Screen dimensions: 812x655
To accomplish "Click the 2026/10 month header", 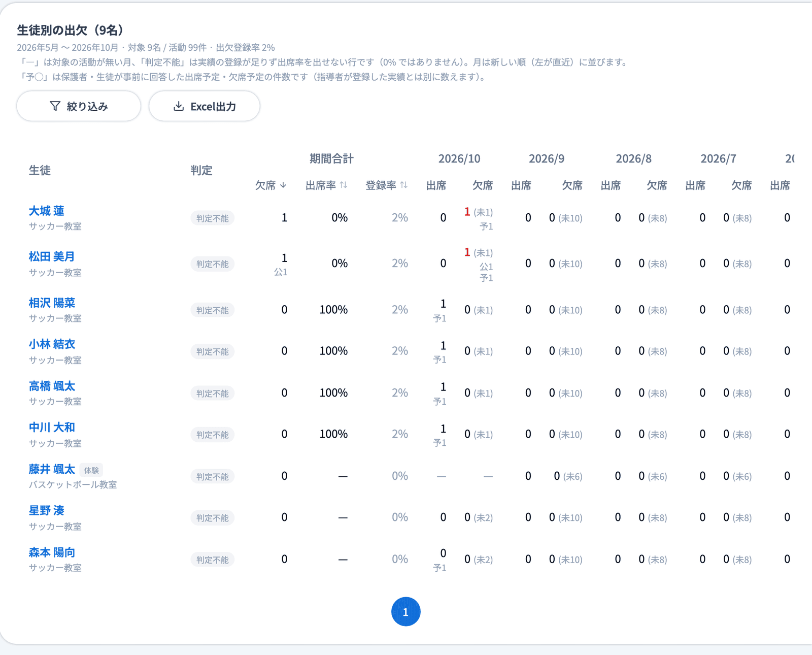I will (x=459, y=158).
